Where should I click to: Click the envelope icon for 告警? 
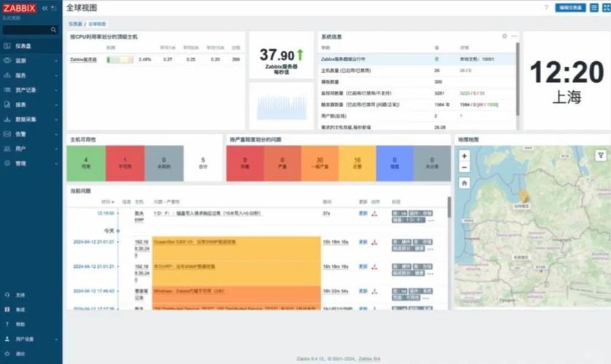(7, 134)
